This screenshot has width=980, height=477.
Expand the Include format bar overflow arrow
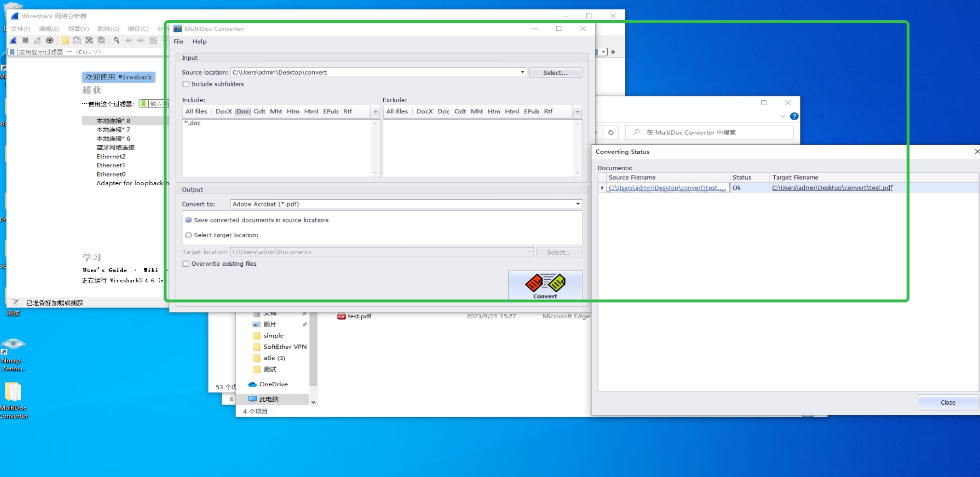click(x=376, y=112)
